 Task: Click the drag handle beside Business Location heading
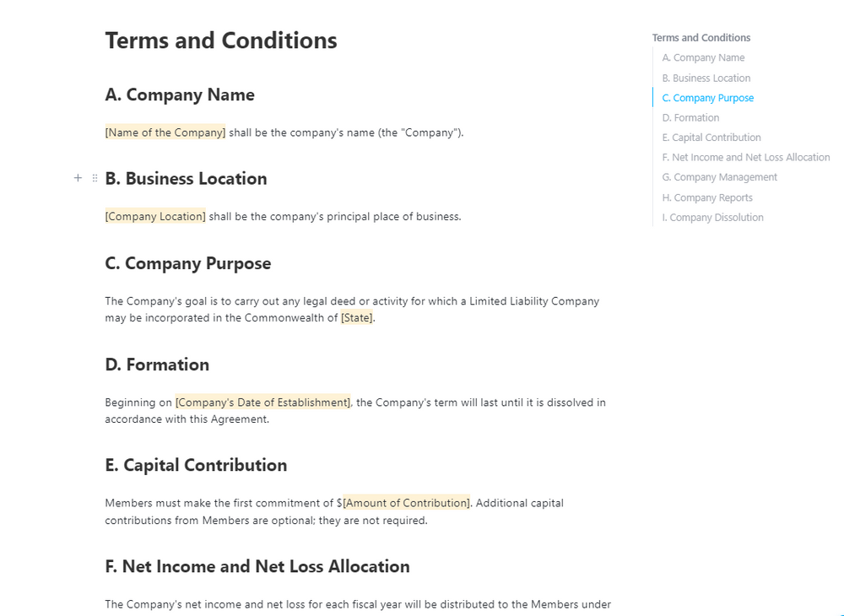click(95, 178)
